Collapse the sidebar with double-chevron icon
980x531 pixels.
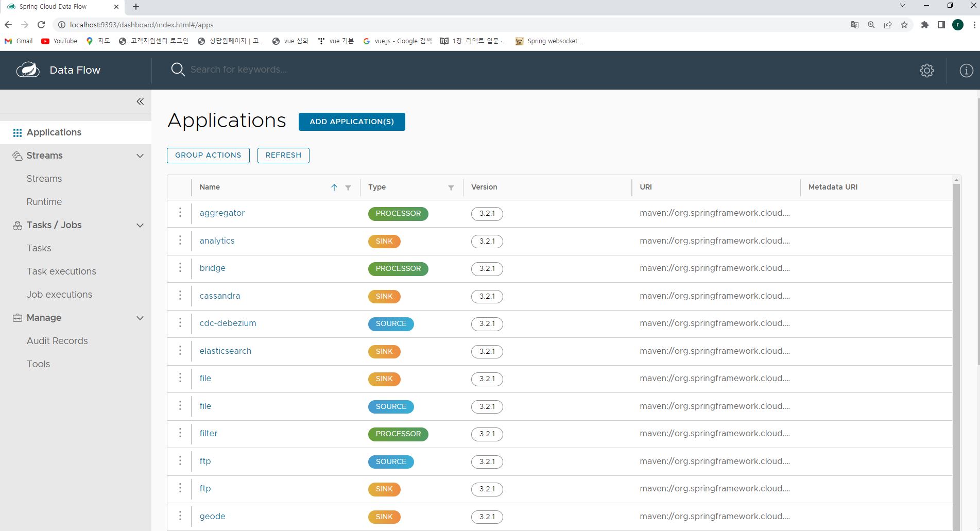[140, 101]
